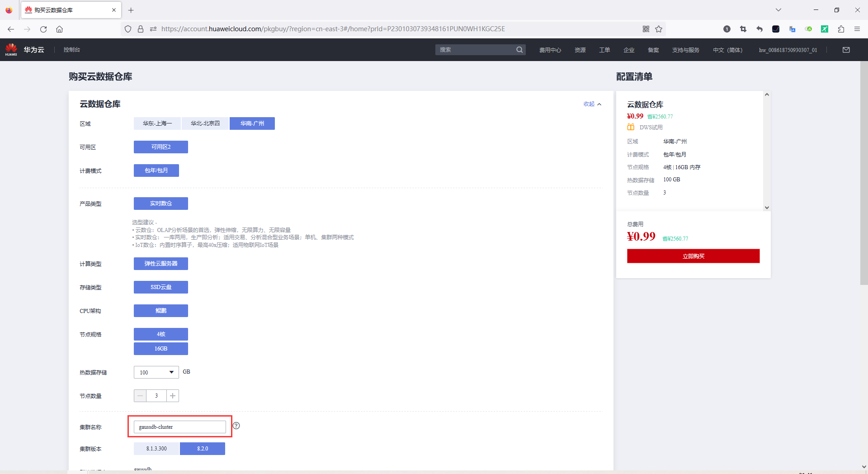Open 工单 in top navigation
The image size is (868, 474).
click(604, 50)
